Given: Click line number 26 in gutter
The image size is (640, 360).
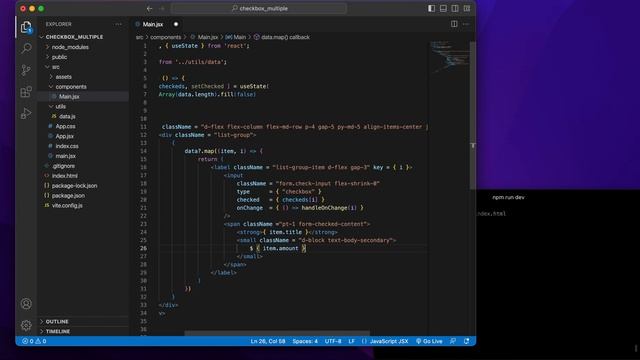Looking at the screenshot, I should click(144, 248).
